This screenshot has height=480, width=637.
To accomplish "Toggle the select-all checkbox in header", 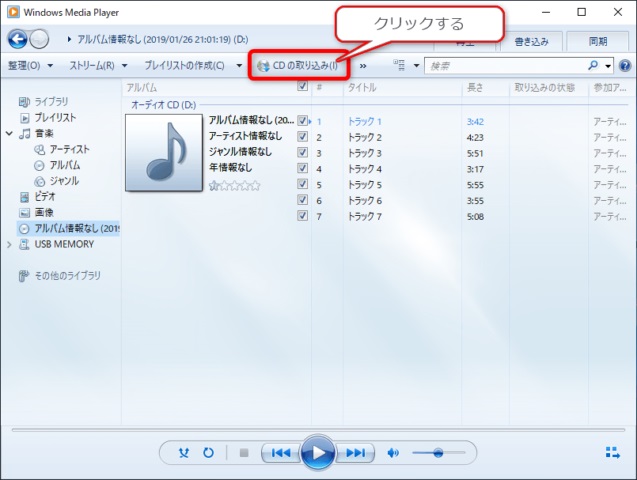I will pos(302,86).
